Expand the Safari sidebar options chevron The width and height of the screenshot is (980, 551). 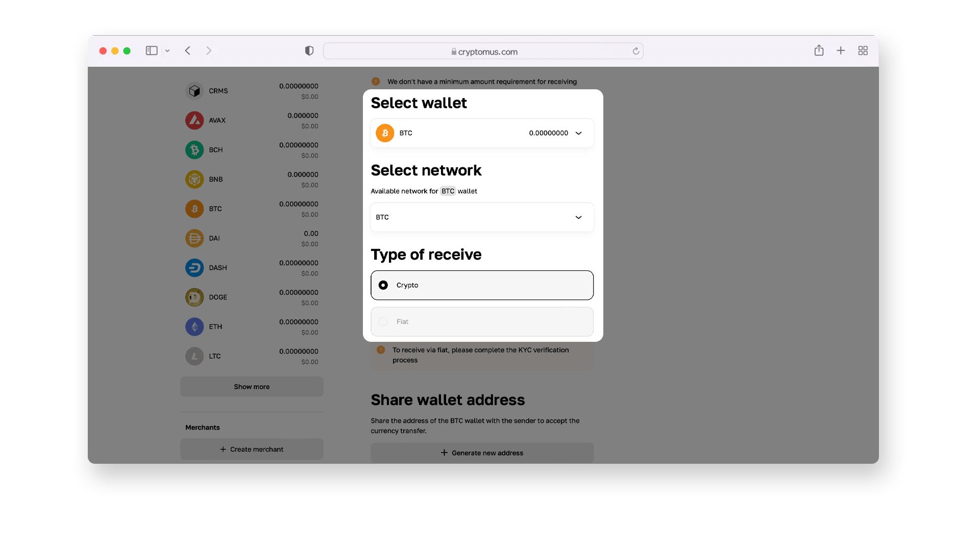point(167,51)
